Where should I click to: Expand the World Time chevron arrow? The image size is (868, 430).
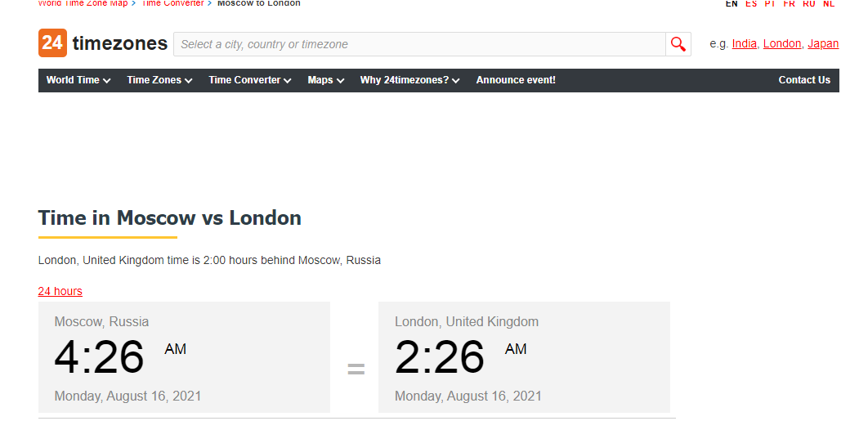[x=107, y=81]
